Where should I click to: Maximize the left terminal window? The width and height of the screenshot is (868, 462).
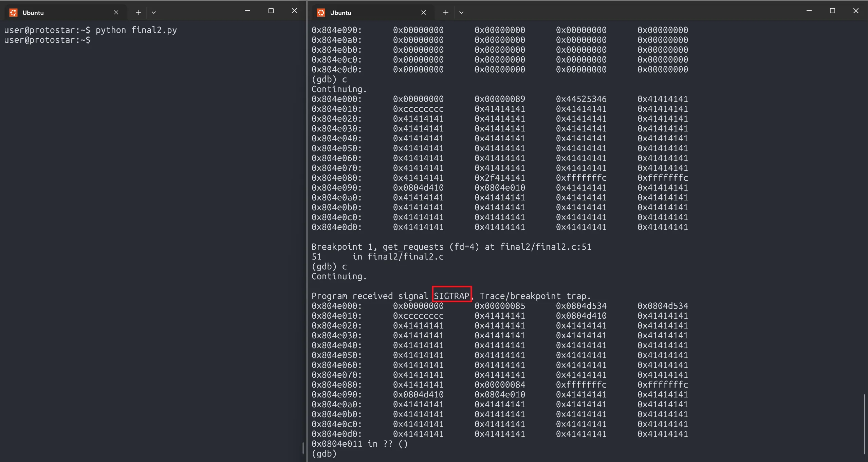click(271, 11)
